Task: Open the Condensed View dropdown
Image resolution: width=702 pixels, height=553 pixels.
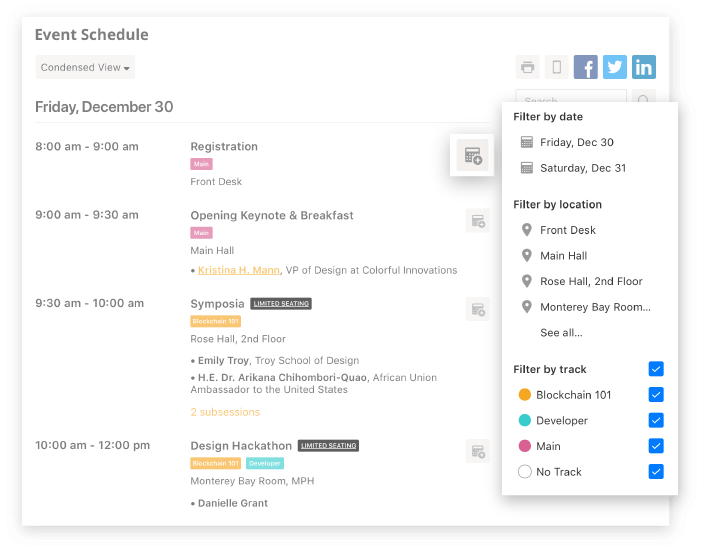Action: [85, 68]
